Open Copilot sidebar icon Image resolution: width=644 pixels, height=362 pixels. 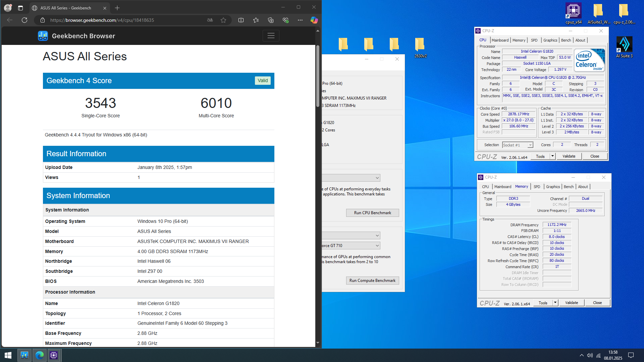click(314, 20)
